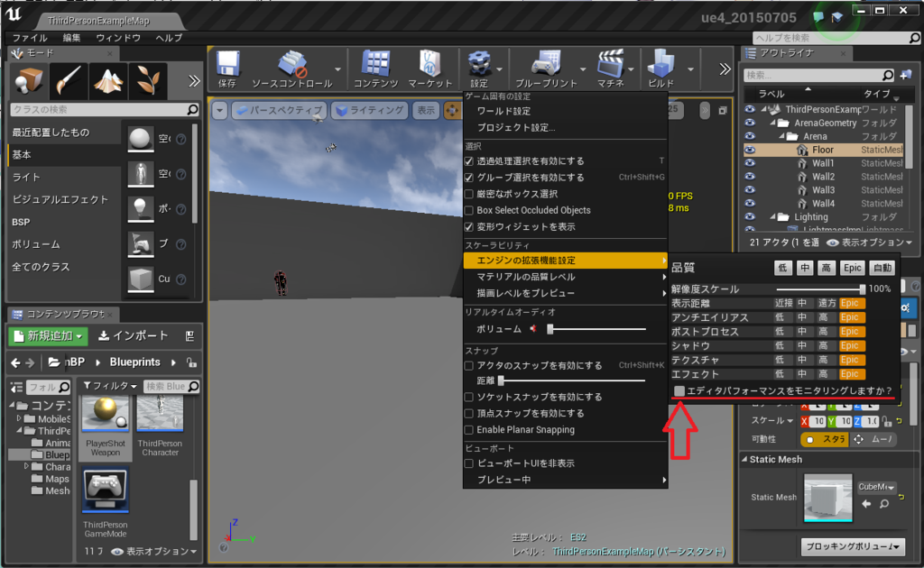924x568 pixels.
Task: Enable Enable Planar Snapping checkbox
Action: tap(469, 430)
